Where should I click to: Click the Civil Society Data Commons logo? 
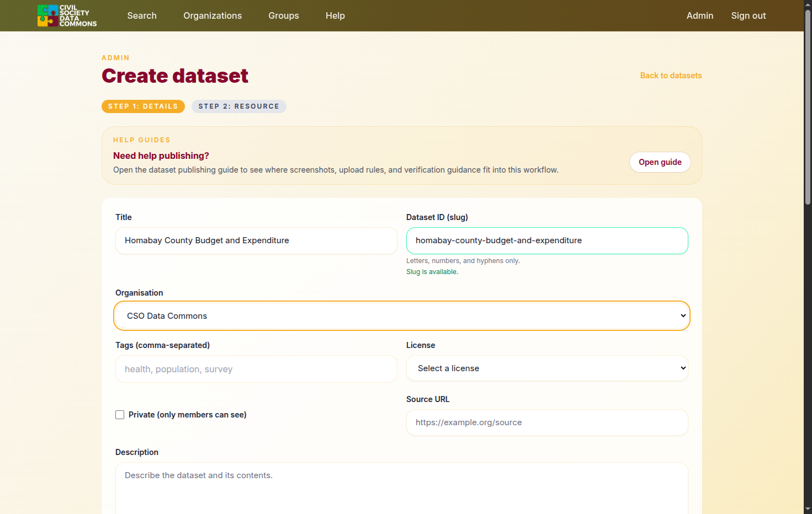pyautogui.click(x=67, y=15)
